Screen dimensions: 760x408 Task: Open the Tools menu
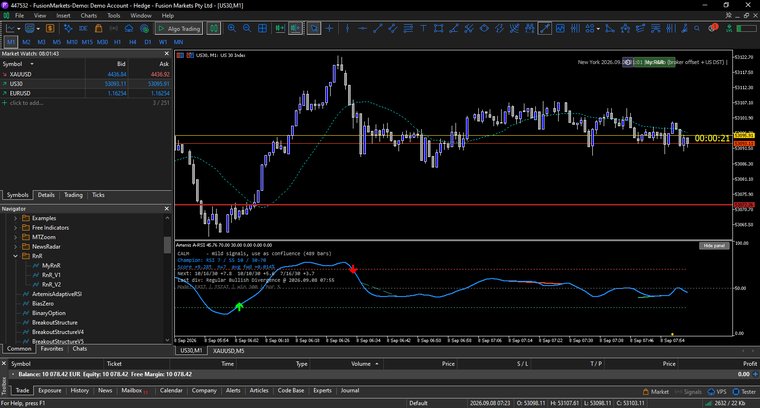pyautogui.click(x=113, y=16)
